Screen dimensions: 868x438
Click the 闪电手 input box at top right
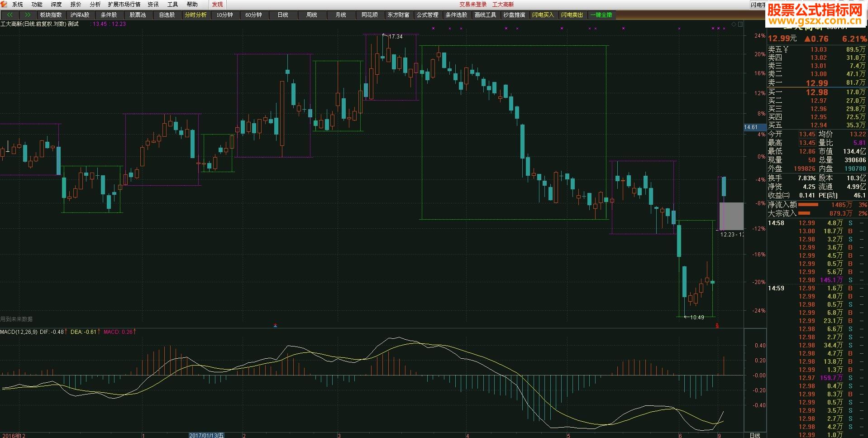758,5
